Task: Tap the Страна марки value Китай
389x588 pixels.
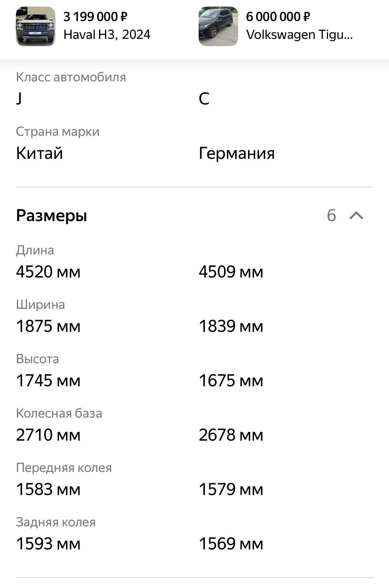Action: [x=39, y=153]
